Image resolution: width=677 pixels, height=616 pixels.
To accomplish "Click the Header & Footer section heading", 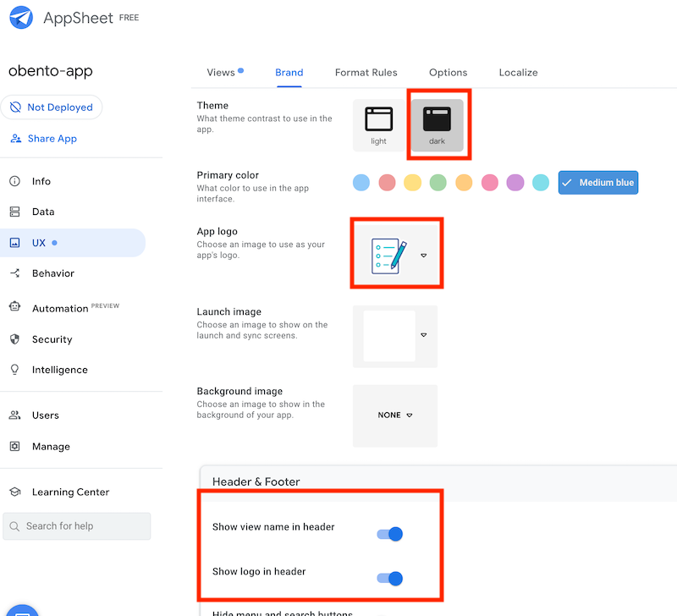I will click(x=256, y=481).
